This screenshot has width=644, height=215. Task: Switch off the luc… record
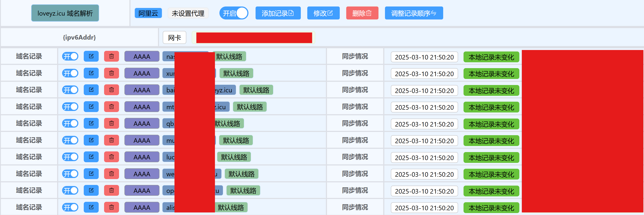(70, 157)
